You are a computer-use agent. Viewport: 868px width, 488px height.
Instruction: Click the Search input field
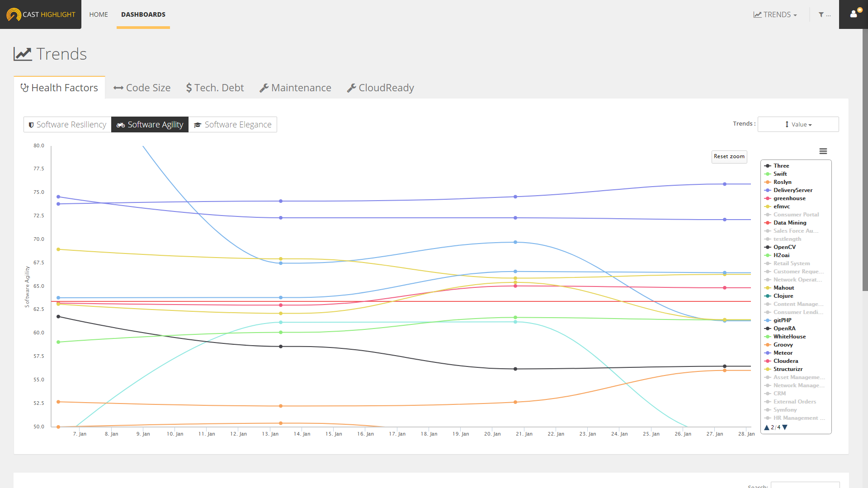[805, 485]
